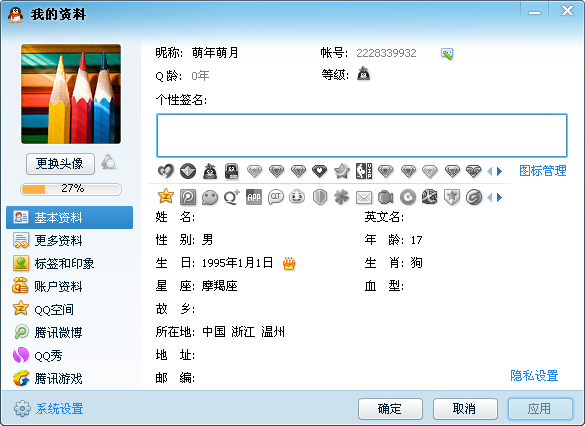Open 腾讯微博 in sidebar
Viewport: 585px width, 426px height.
click(x=69, y=332)
